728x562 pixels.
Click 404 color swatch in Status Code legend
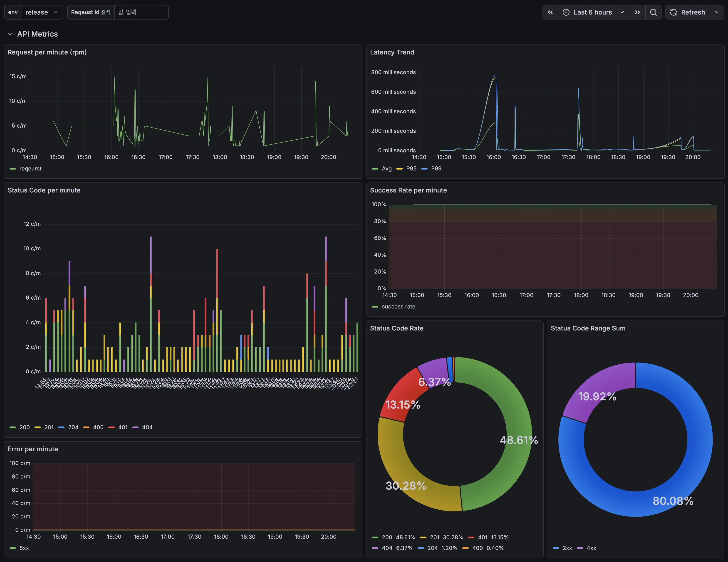click(135, 427)
